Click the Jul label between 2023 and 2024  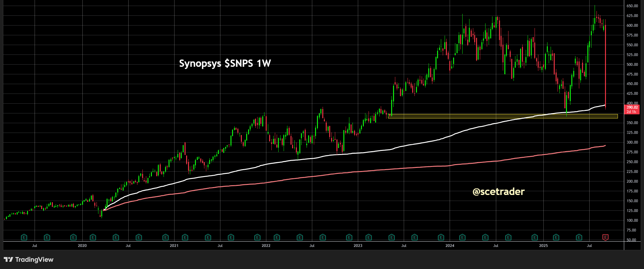(x=404, y=246)
